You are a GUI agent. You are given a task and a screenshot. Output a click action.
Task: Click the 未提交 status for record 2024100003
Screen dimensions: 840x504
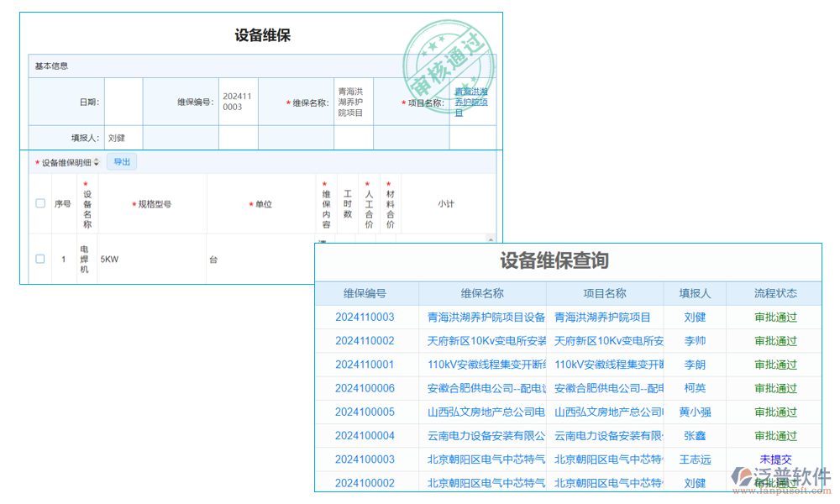click(775, 459)
